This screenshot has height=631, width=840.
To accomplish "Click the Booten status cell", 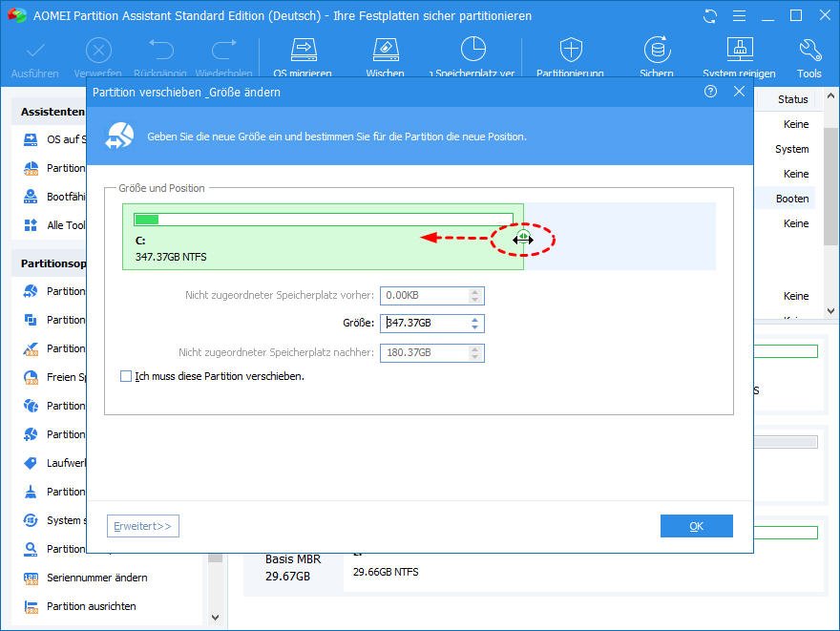I will tap(792, 199).
